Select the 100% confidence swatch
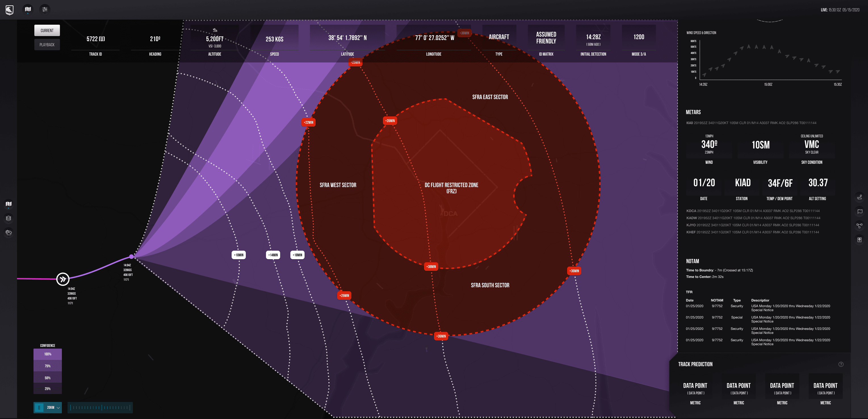Image resolution: width=868 pixels, height=419 pixels. (47, 354)
